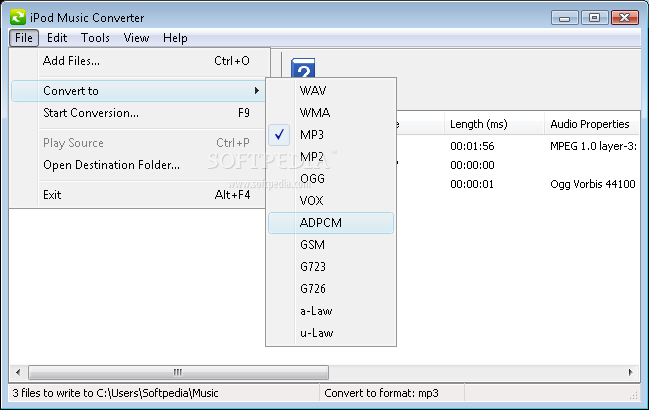Screen dimensions: 649x410
Task: Open the File menu
Action: point(24,38)
